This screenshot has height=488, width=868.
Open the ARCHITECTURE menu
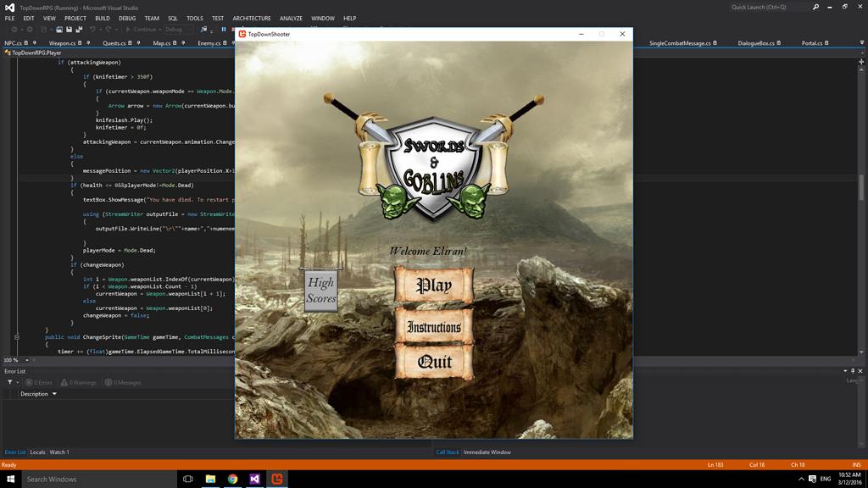[x=252, y=18]
